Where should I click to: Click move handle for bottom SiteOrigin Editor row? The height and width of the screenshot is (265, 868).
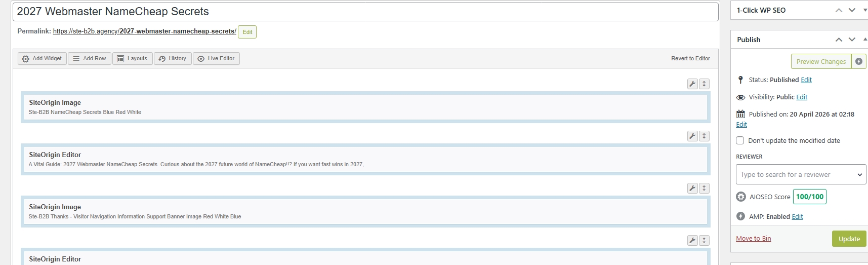704,240
